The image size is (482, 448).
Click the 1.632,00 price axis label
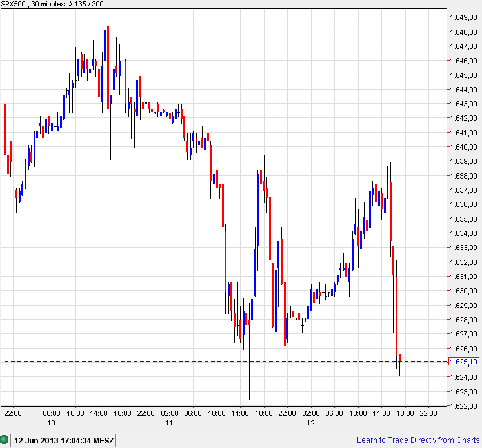463,262
